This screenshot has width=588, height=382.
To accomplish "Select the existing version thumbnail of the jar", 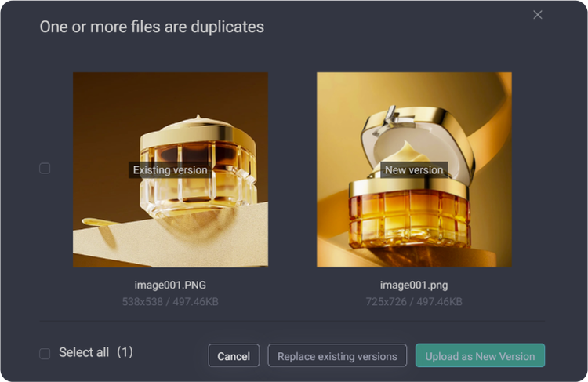I will point(170,169).
